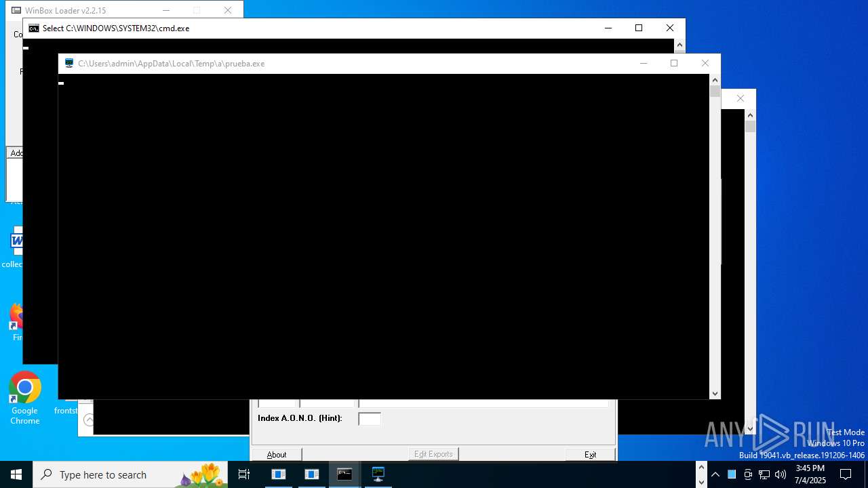Click the About button
This screenshot has height=488, width=868.
click(x=277, y=454)
